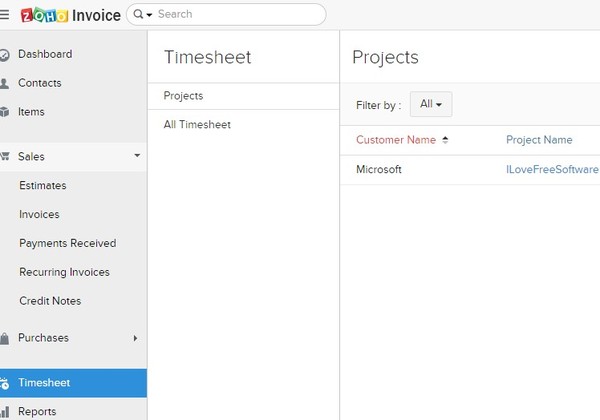
Task: Click the Zoho Invoice logo
Action: [x=70, y=15]
